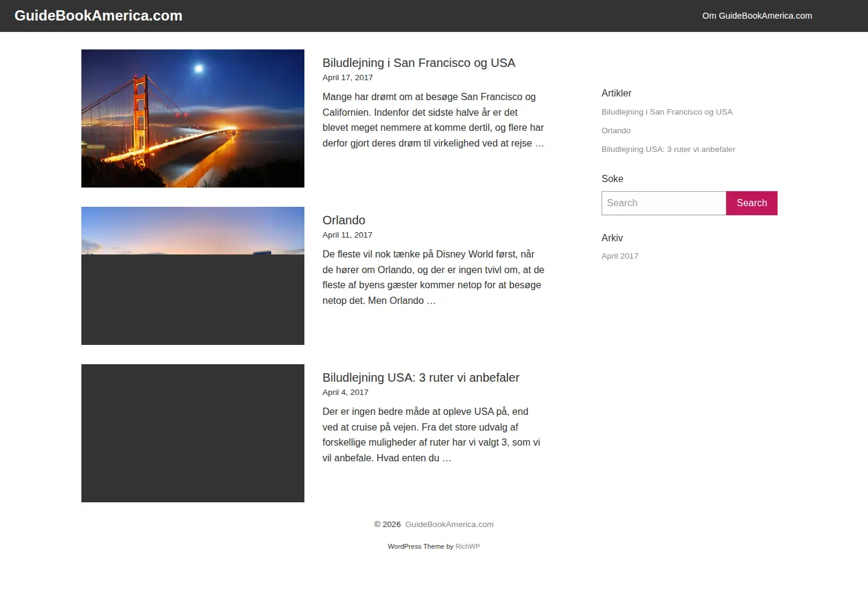Open heading Biludlejning USA: 3 ruter vi anbefaler

pyautogui.click(x=421, y=377)
